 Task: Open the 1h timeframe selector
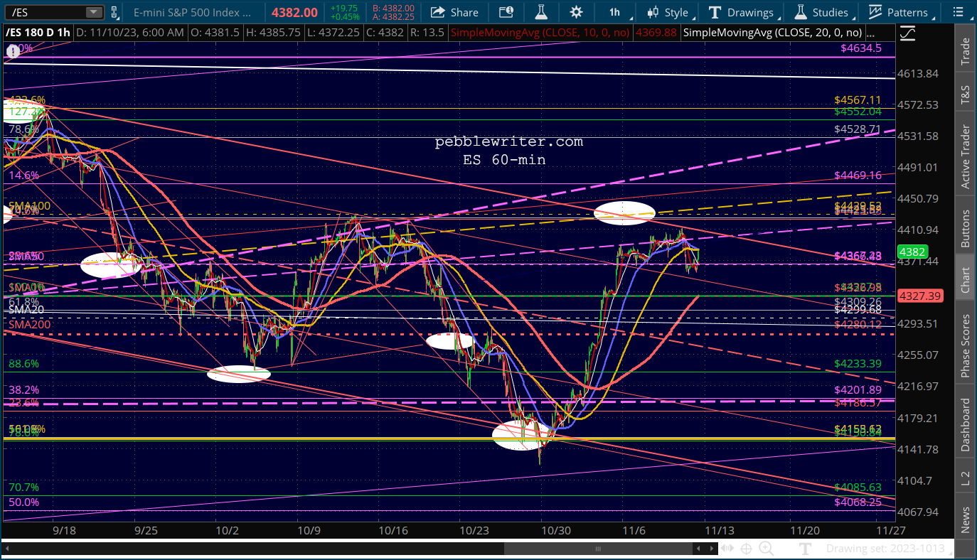point(614,12)
